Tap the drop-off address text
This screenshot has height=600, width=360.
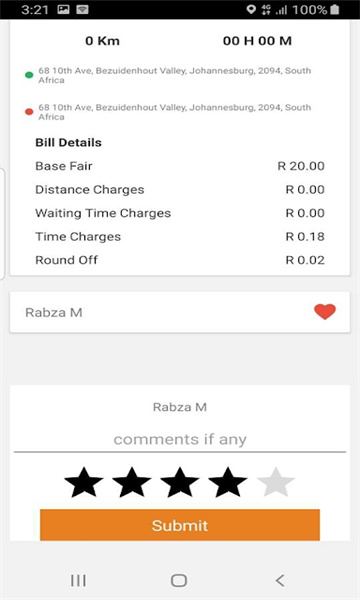click(174, 112)
